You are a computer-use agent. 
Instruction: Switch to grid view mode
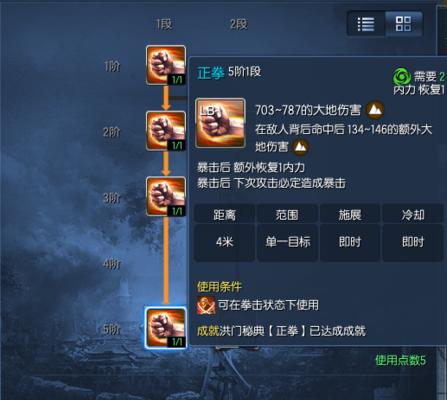403,24
